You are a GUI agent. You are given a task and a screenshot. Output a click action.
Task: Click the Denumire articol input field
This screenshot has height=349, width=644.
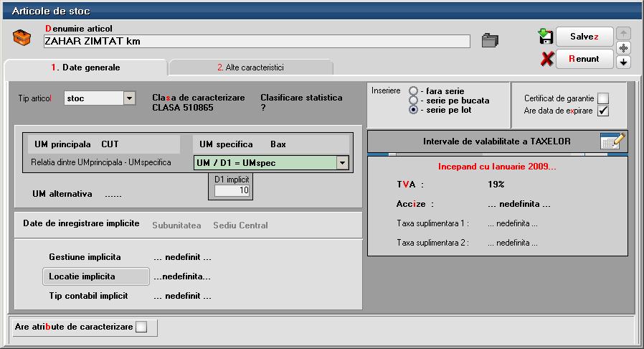coord(257,41)
